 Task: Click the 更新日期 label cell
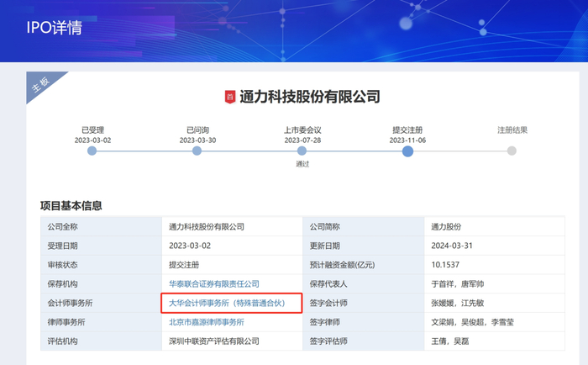click(364, 246)
